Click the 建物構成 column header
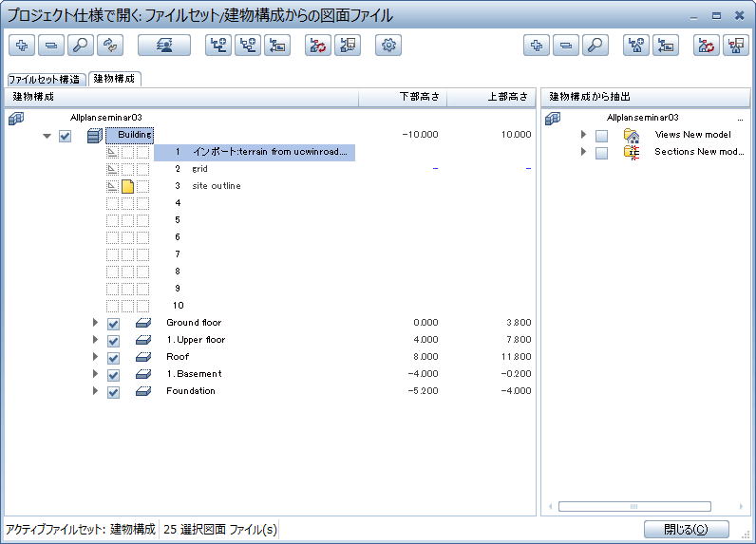The width and height of the screenshot is (756, 544). click(181, 97)
